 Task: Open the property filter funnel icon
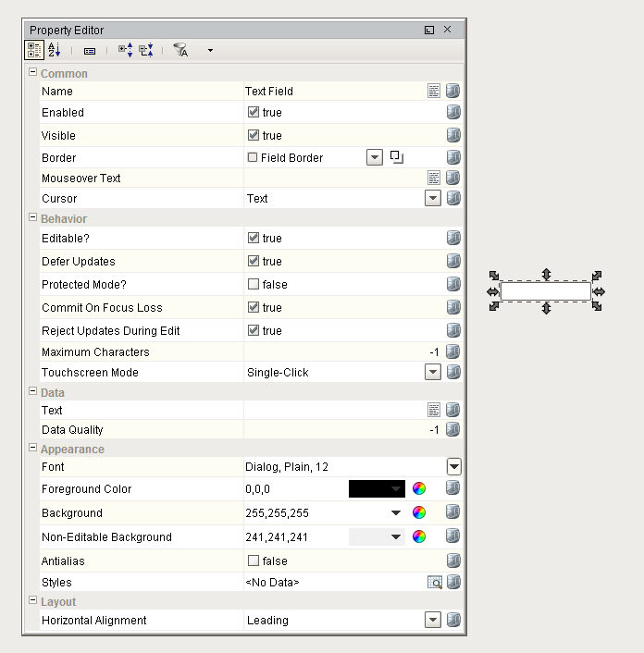[x=180, y=51]
